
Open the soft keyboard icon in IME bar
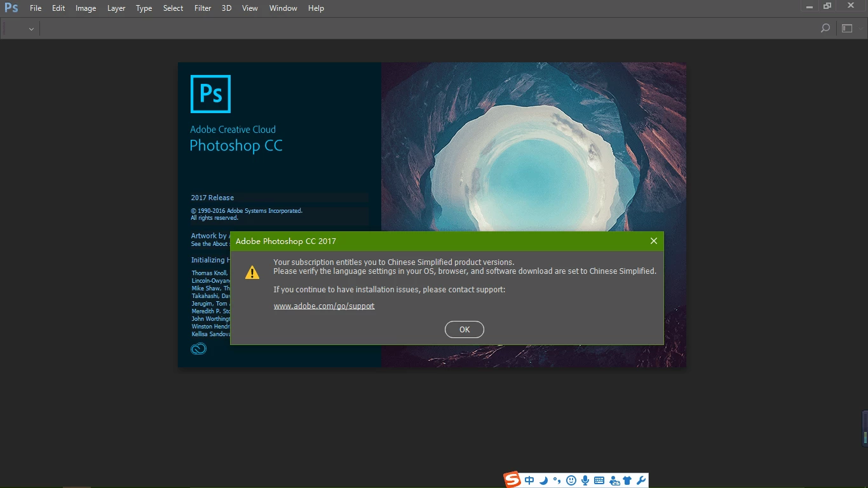tap(599, 480)
